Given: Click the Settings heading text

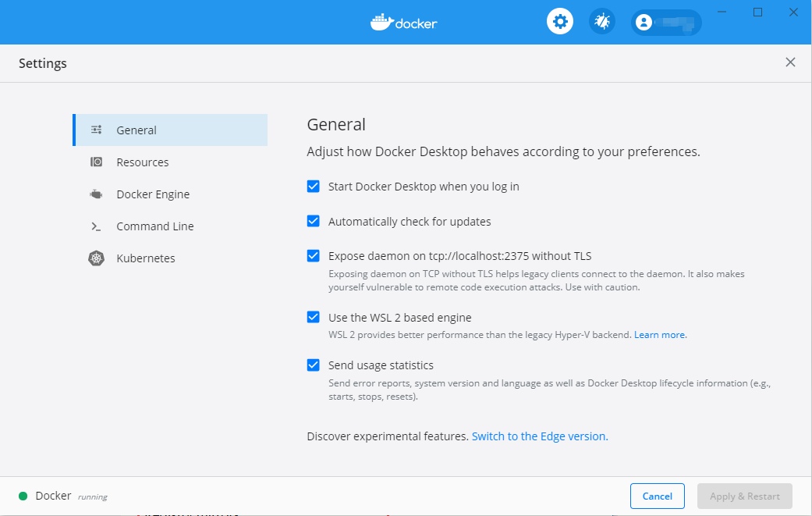Looking at the screenshot, I should 43,63.
